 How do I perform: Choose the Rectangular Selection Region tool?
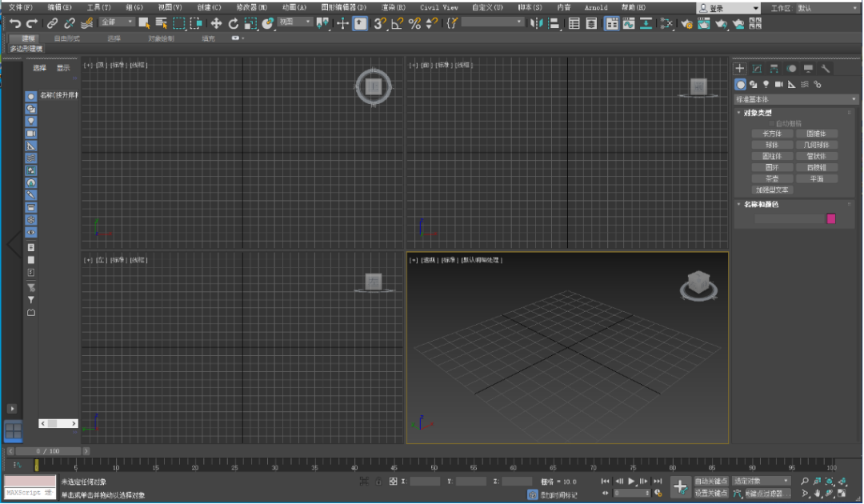click(x=178, y=23)
